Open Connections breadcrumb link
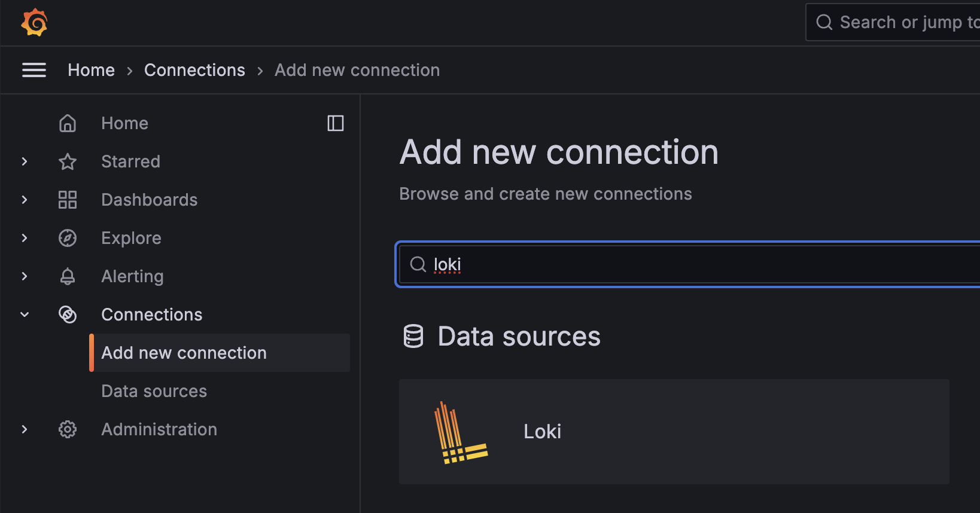Screen dimensions: 980x513 tap(194, 70)
